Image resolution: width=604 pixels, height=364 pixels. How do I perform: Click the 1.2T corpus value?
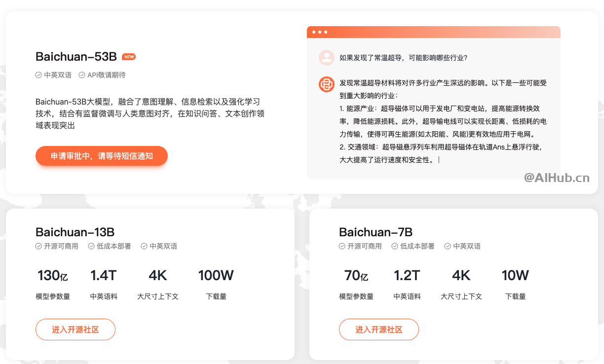(407, 276)
